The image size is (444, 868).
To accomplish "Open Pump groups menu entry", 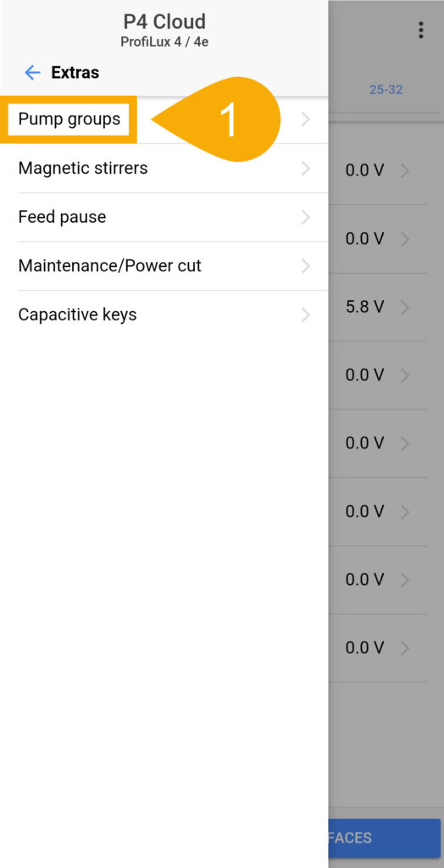I will pos(164,119).
